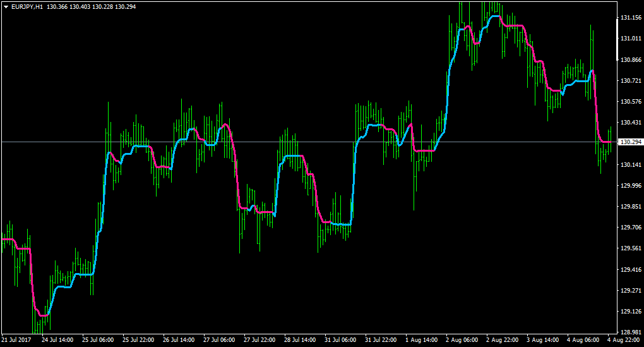This screenshot has width=644, height=347.
Task: Click the 130.866 price scale label
Action: tap(631, 59)
